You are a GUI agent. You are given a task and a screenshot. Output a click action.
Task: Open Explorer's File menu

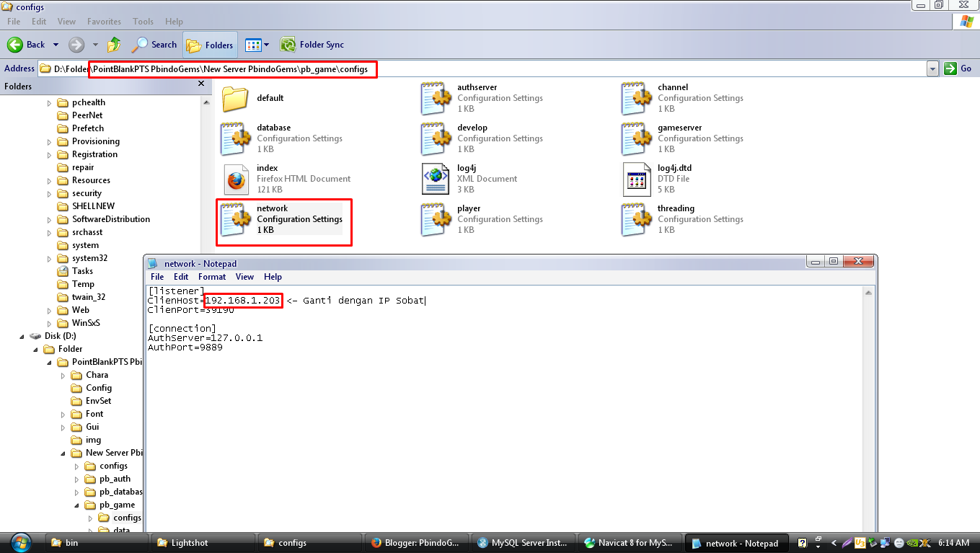tap(14, 22)
